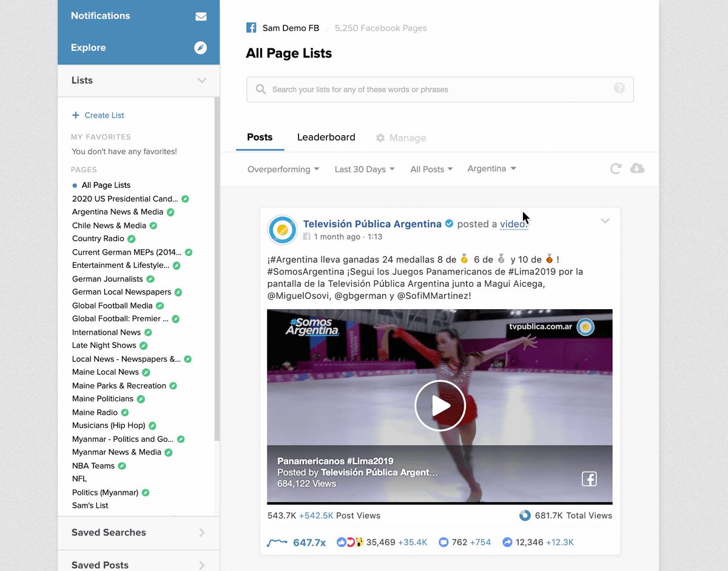Select All Page Lists in sidebar
The width and height of the screenshot is (728, 571).
point(106,185)
